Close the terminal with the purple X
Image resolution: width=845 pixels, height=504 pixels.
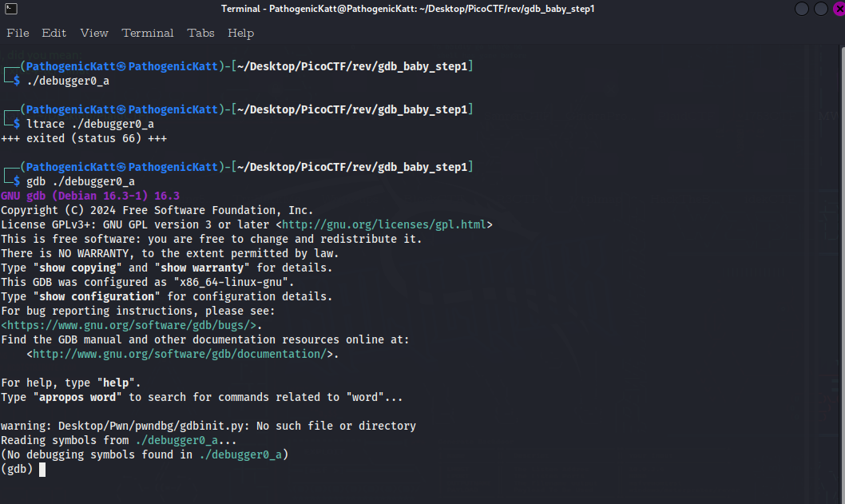[x=838, y=9]
